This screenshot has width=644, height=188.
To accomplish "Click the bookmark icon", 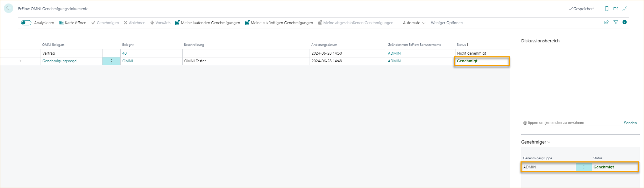I will [x=607, y=9].
